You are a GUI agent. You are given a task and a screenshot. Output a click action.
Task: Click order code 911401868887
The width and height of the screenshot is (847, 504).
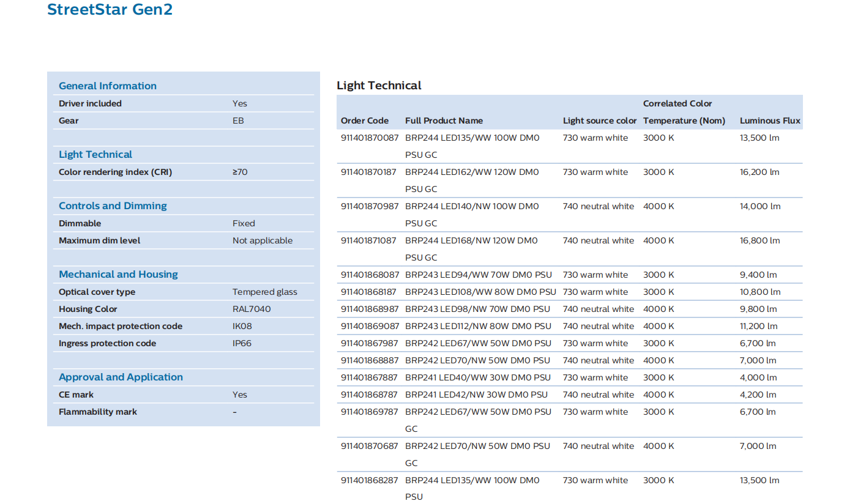pyautogui.click(x=369, y=360)
